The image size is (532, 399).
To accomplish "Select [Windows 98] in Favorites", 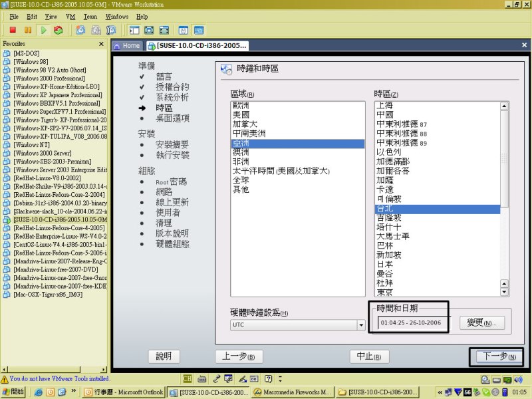I will (31, 62).
